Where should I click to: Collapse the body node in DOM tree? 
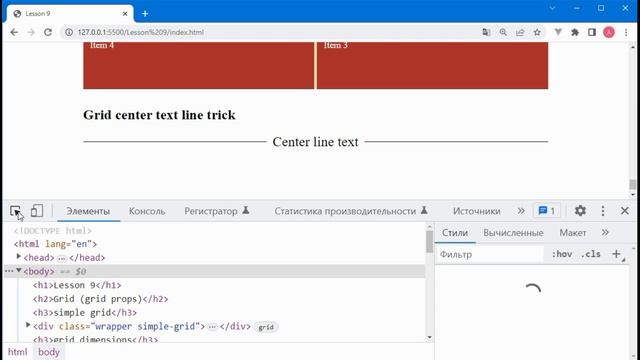tap(18, 271)
